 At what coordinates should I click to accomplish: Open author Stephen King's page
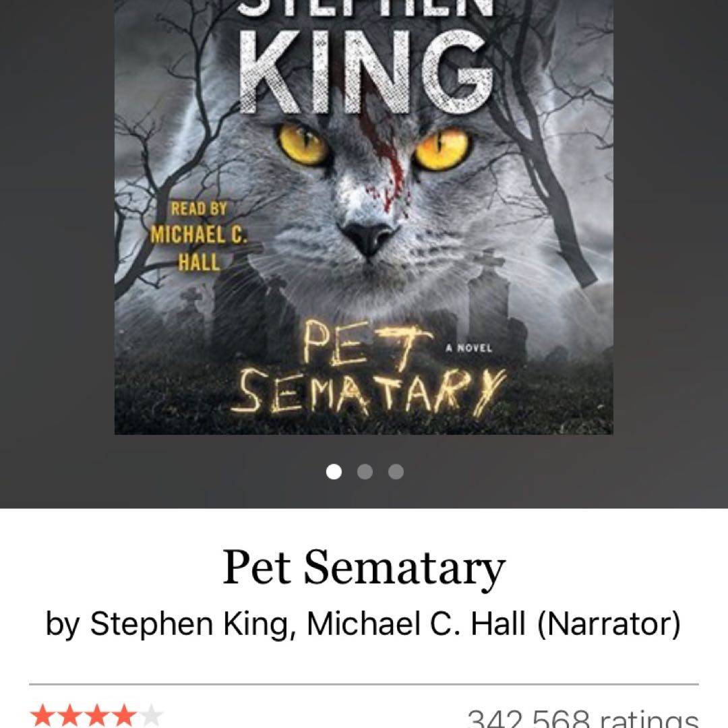point(189,624)
